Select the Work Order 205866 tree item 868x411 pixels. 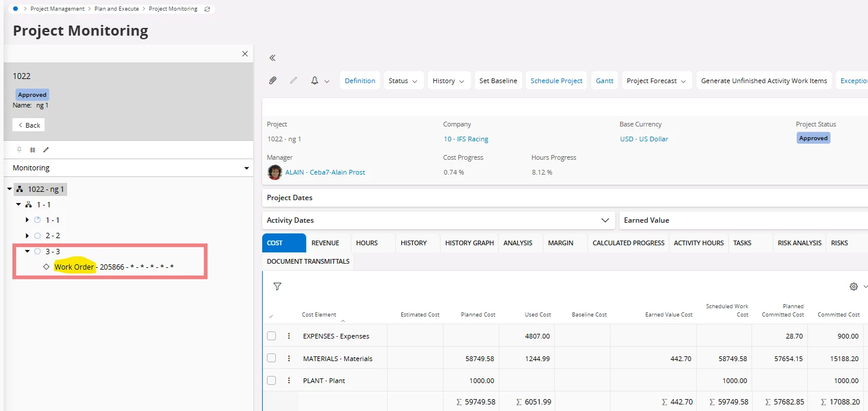tap(114, 267)
